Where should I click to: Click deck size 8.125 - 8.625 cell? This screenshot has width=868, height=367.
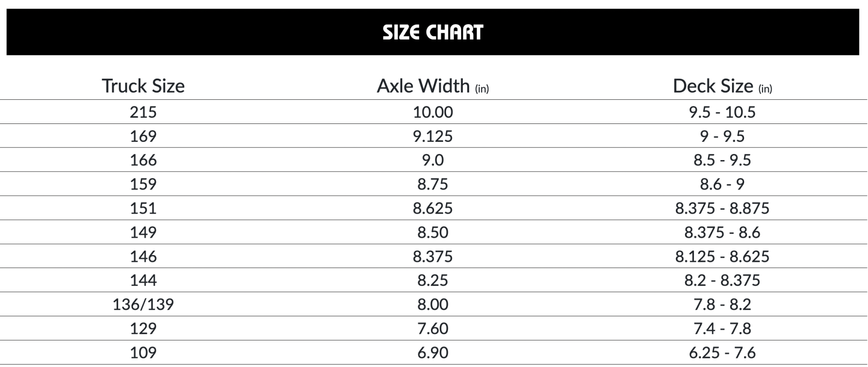coord(722,256)
